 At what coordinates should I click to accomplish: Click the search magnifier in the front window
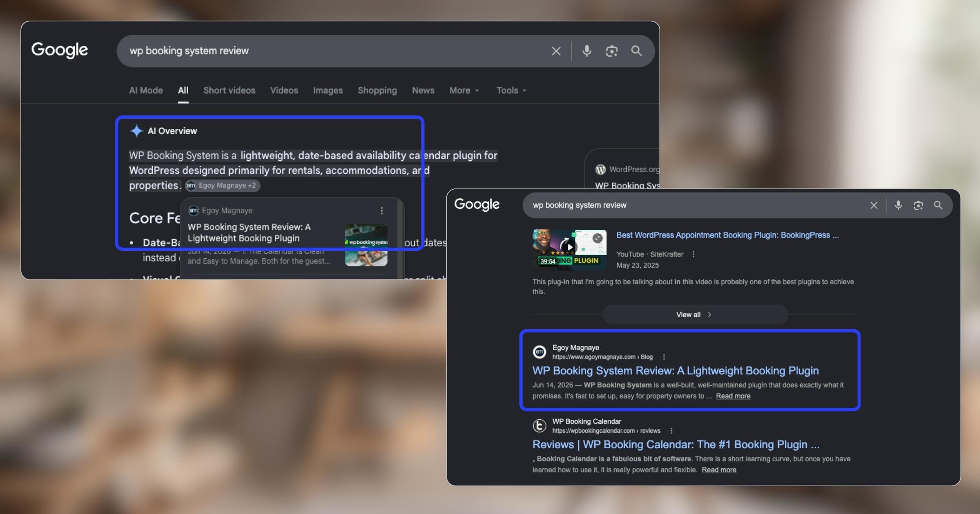click(x=938, y=205)
